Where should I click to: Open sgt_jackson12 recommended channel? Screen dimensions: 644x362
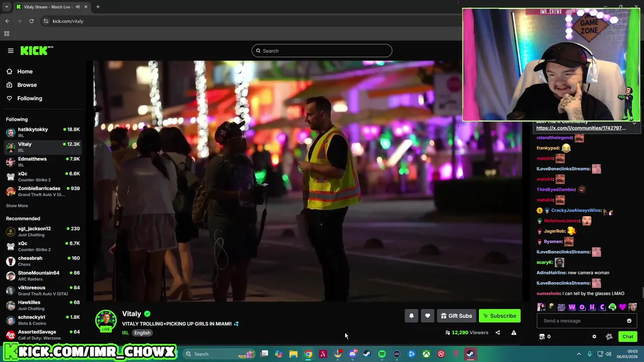[x=43, y=231]
